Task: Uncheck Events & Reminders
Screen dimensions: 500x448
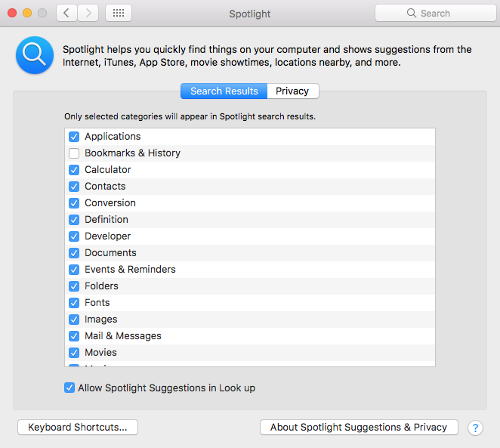Action: coord(74,270)
